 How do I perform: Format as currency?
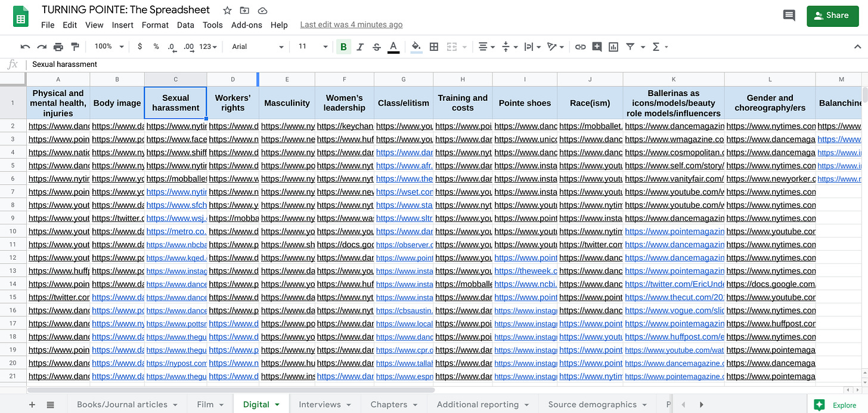pos(139,47)
